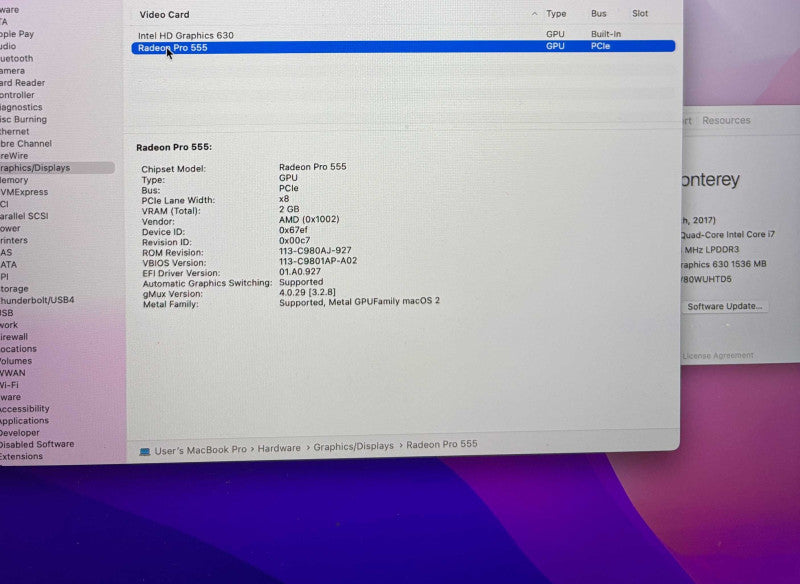Select Storage in the sidebar
This screenshot has height=584, width=800.
(x=14, y=289)
